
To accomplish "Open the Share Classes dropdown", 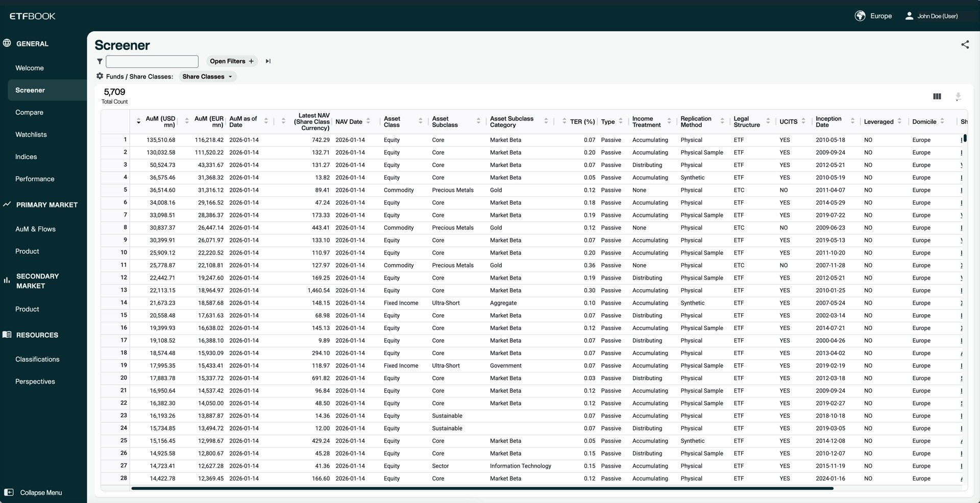I will pos(207,77).
